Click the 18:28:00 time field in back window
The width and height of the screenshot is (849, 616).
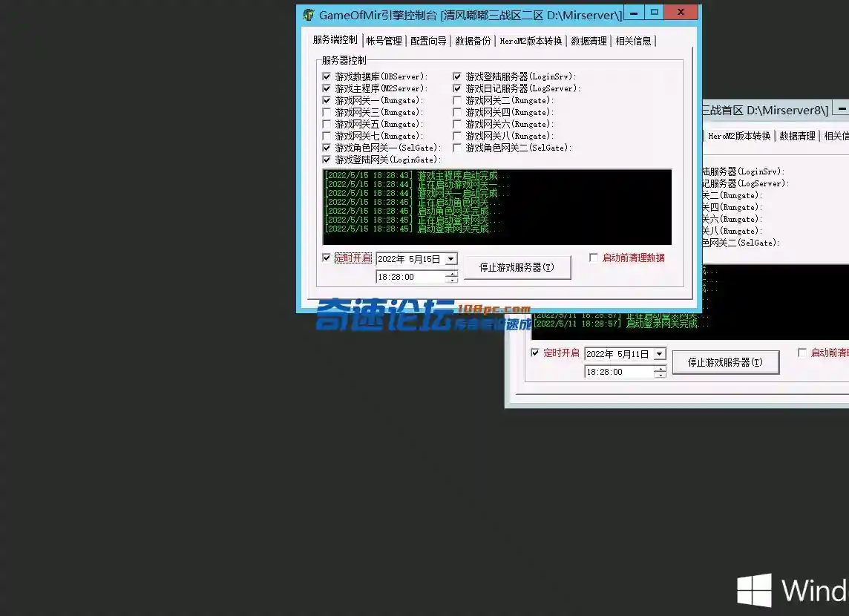620,372
